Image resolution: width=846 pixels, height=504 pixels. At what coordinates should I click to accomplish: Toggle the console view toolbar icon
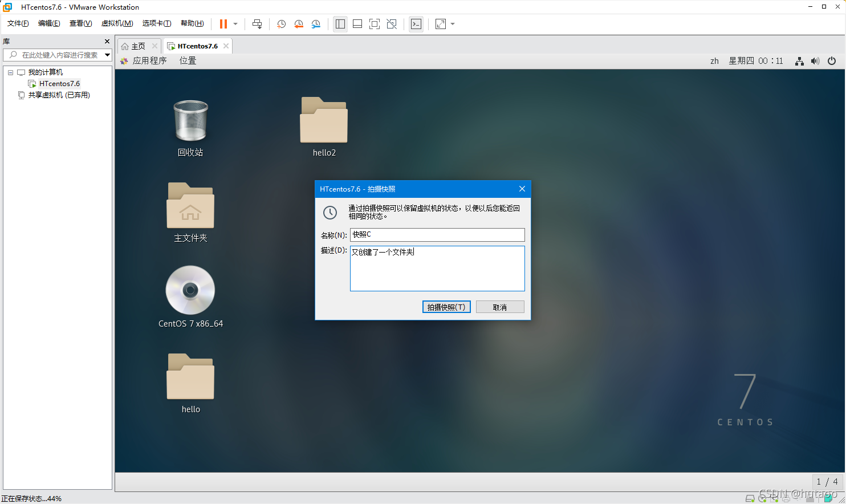416,24
